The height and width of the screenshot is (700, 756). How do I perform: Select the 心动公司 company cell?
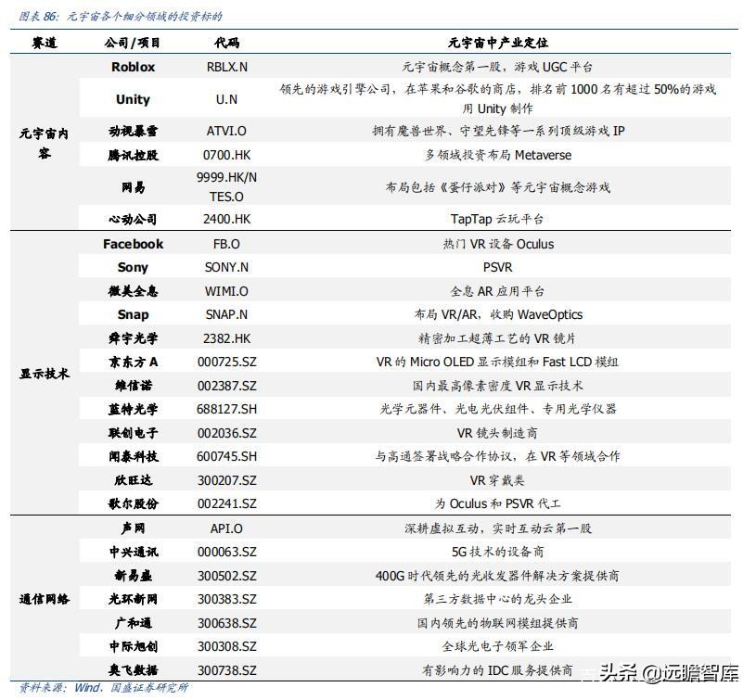pyautogui.click(x=133, y=219)
